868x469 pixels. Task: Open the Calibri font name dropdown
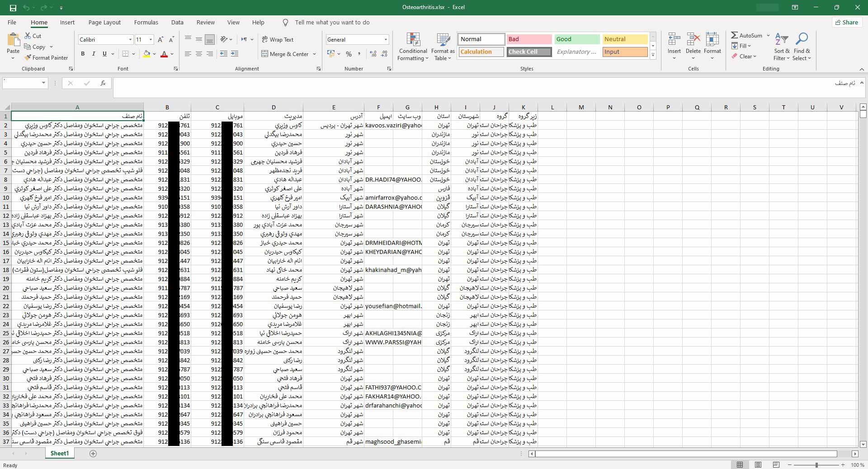point(130,40)
